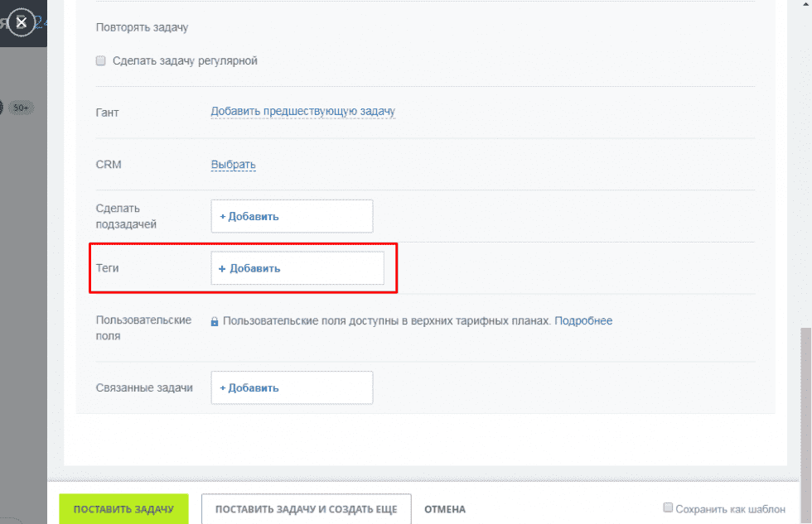Enable "Сделать задачу регулярной" checkbox
This screenshot has width=812, height=524.
(101, 60)
